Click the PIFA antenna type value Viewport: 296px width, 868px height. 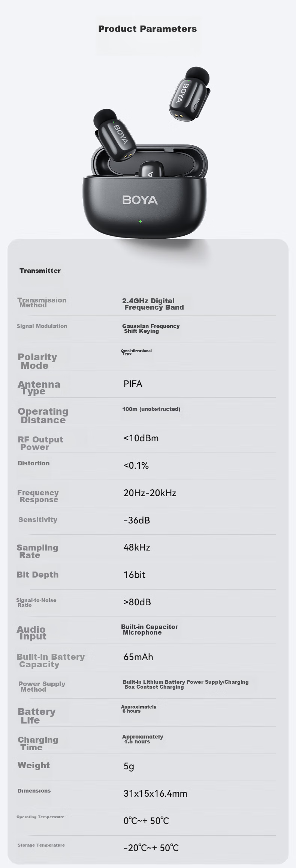tap(133, 384)
